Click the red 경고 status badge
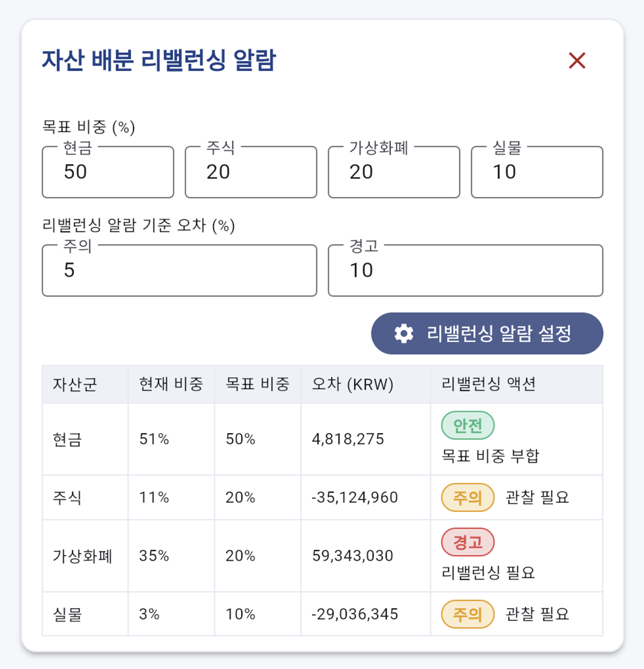Viewport: 644px width, 669px height. coord(467,542)
